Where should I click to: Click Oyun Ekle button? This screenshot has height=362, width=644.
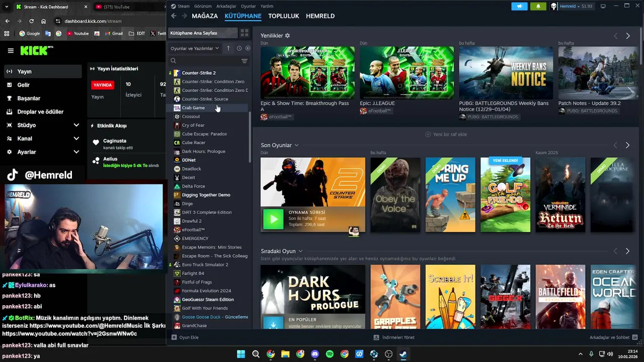point(185,337)
